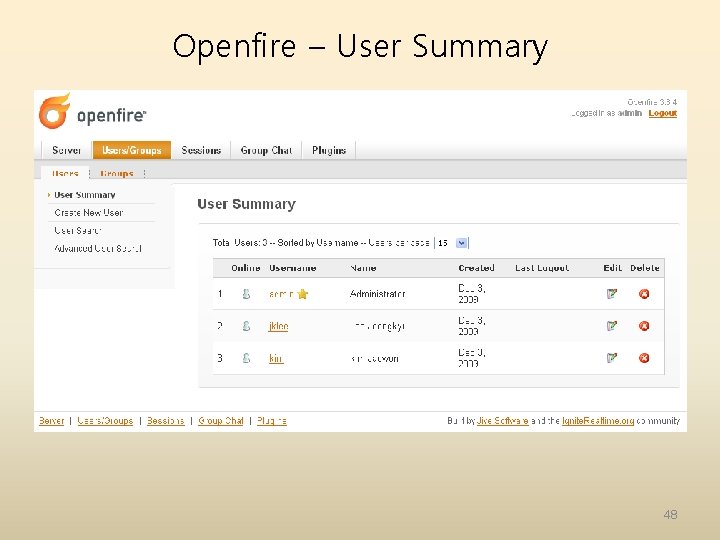Open Advanced User Search in sidebar
The image size is (720, 540).
tap(98, 248)
